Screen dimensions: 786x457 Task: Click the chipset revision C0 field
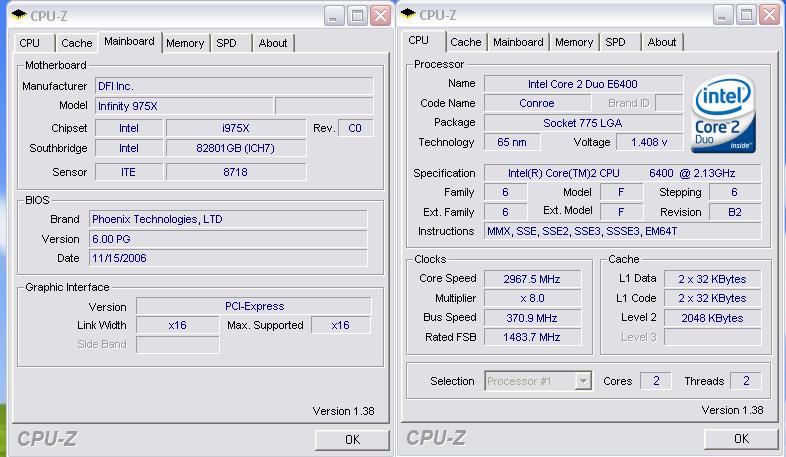pyautogui.click(x=355, y=128)
